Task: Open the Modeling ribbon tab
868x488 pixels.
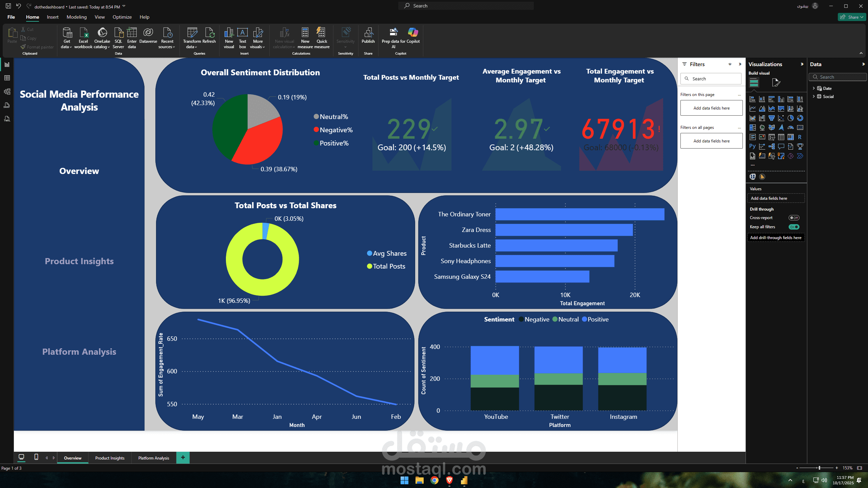Action: point(76,17)
